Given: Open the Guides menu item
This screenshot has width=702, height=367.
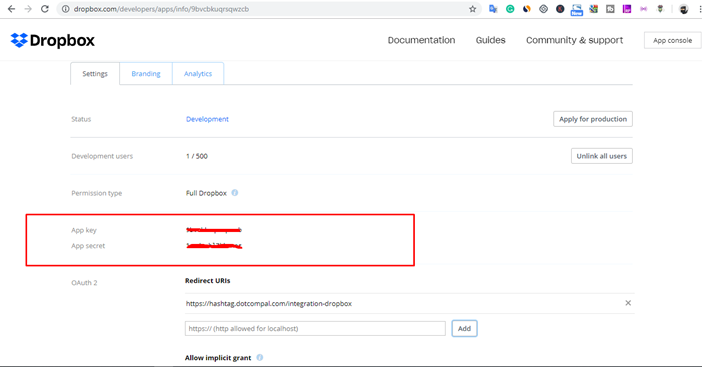Looking at the screenshot, I should [490, 40].
